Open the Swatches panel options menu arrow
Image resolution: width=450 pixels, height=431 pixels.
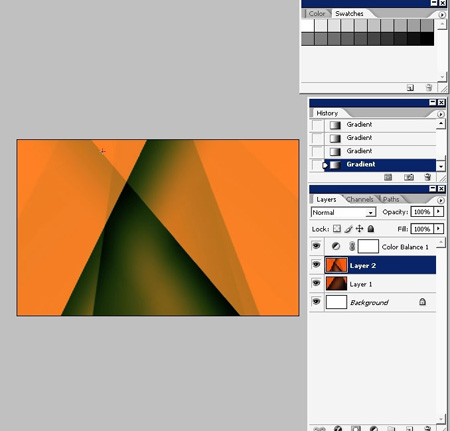pos(442,15)
